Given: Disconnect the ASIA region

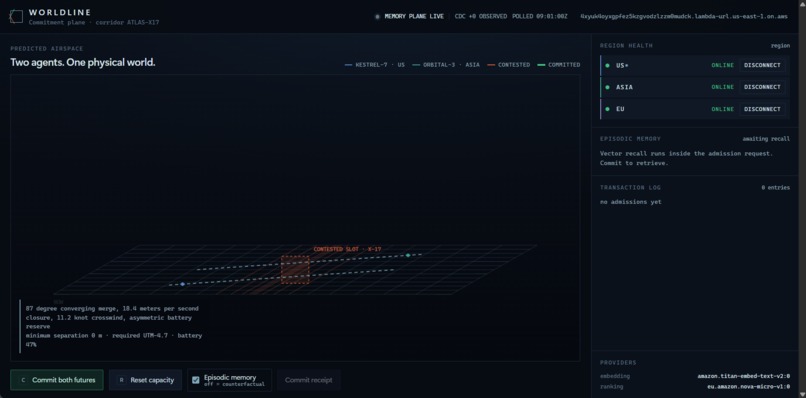Looking at the screenshot, I should (x=762, y=87).
